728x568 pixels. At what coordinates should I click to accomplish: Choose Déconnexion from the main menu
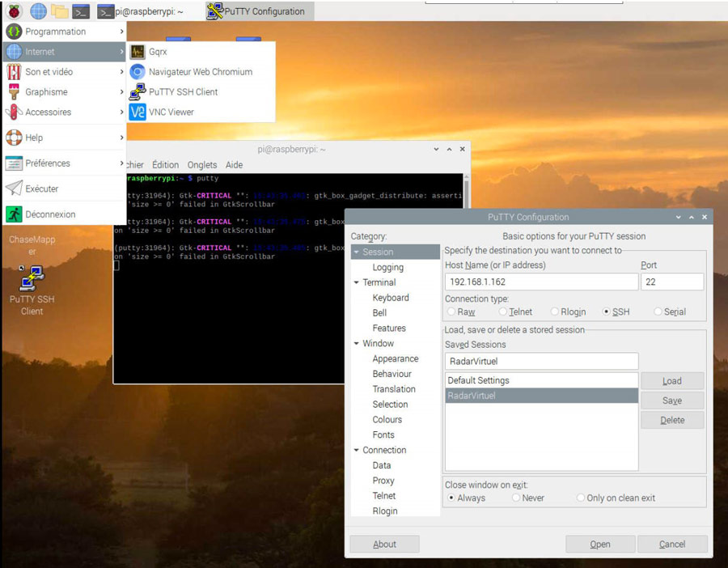(x=65, y=214)
